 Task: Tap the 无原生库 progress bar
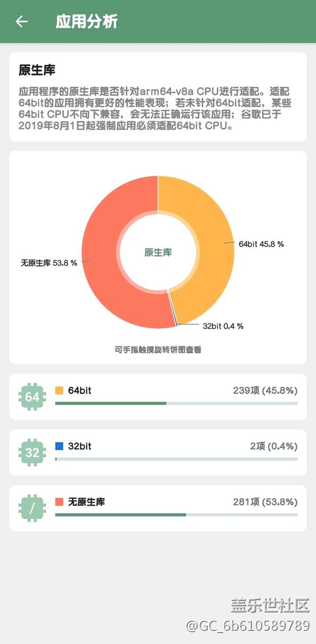[x=176, y=515]
